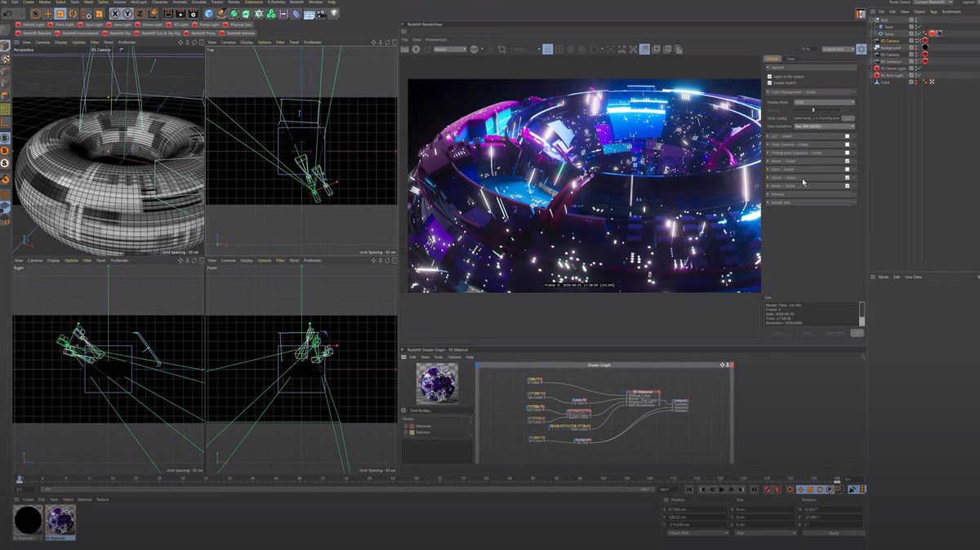Image resolution: width=980 pixels, height=550 pixels.
Task: Open Cameras menu in Perspective viewport
Action: [x=42, y=42]
